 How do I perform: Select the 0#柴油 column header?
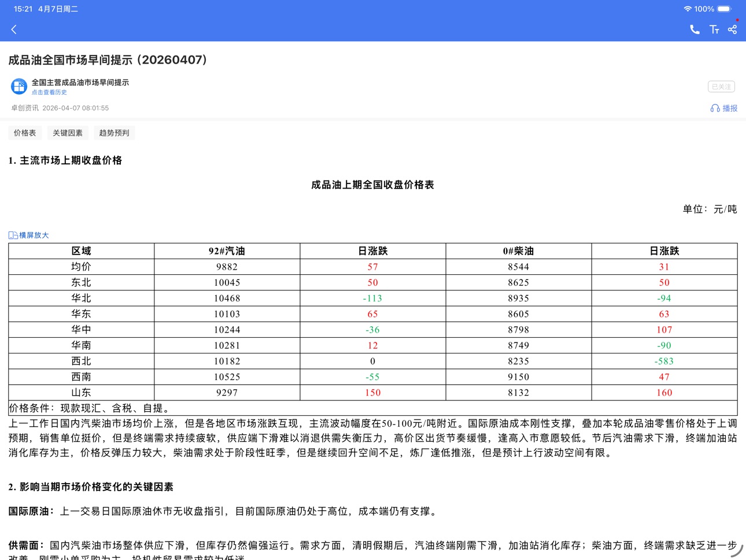pyautogui.click(x=519, y=251)
